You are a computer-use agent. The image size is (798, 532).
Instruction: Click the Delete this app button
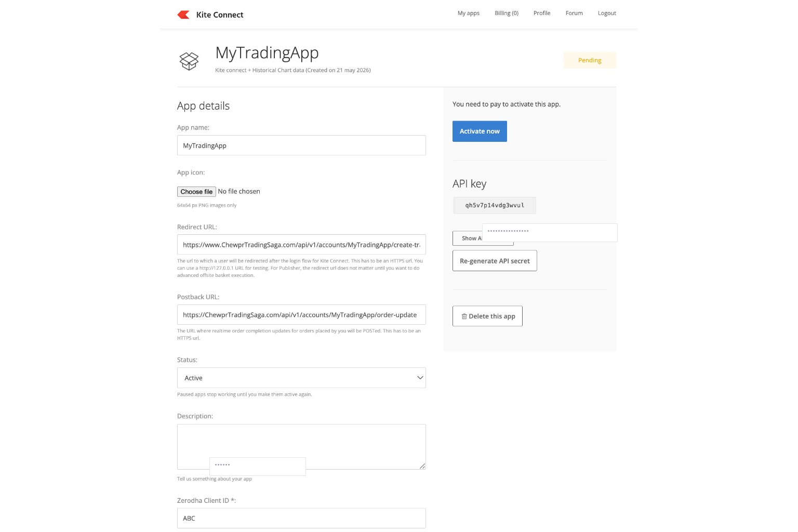pyautogui.click(x=487, y=316)
